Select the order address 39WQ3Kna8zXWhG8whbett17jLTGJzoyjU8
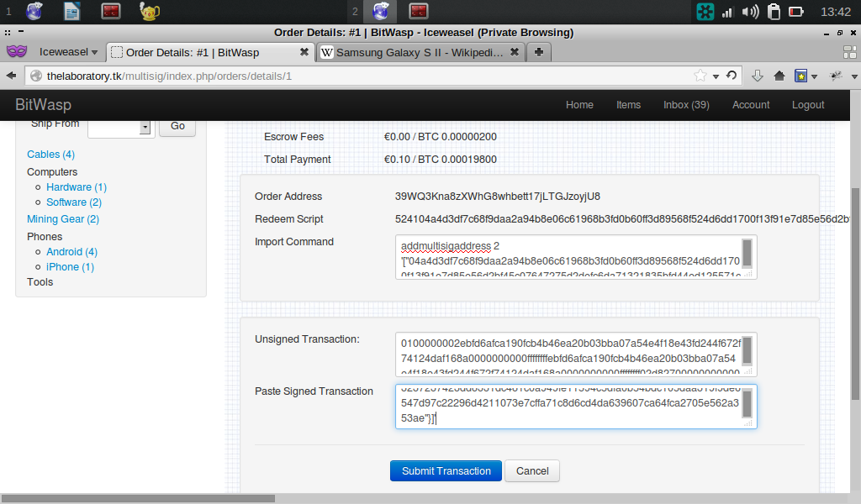861x504 pixels. (498, 197)
